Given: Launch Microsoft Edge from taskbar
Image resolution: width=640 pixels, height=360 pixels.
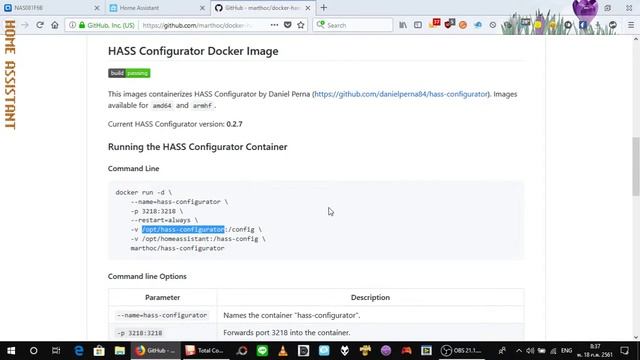Looking at the screenshot, I should (x=78, y=351).
